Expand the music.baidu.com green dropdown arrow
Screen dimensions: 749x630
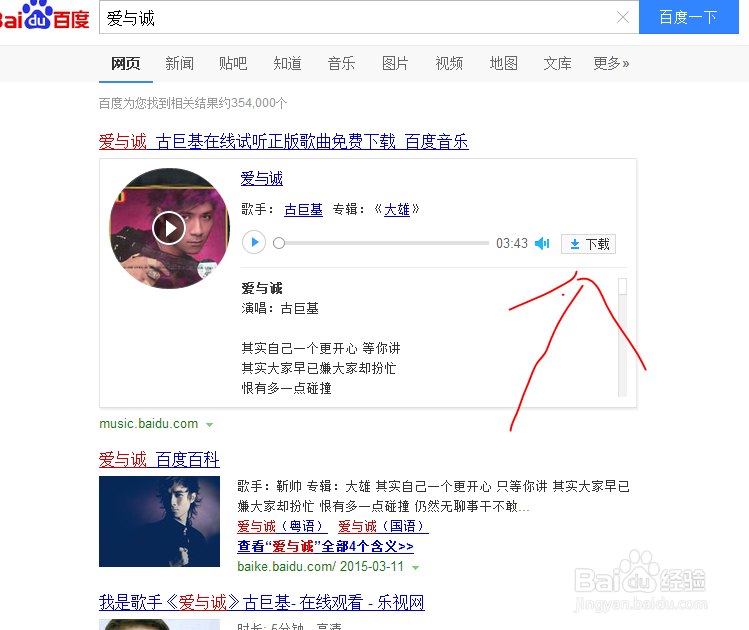pos(209,424)
